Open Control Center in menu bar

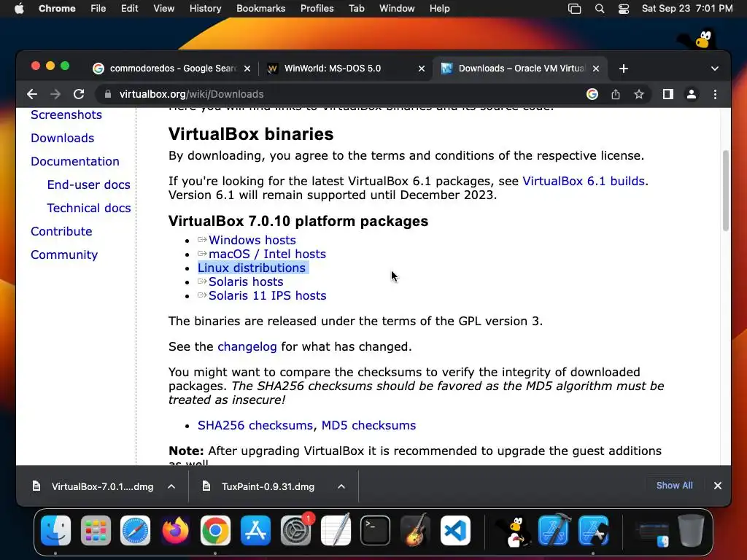point(623,9)
